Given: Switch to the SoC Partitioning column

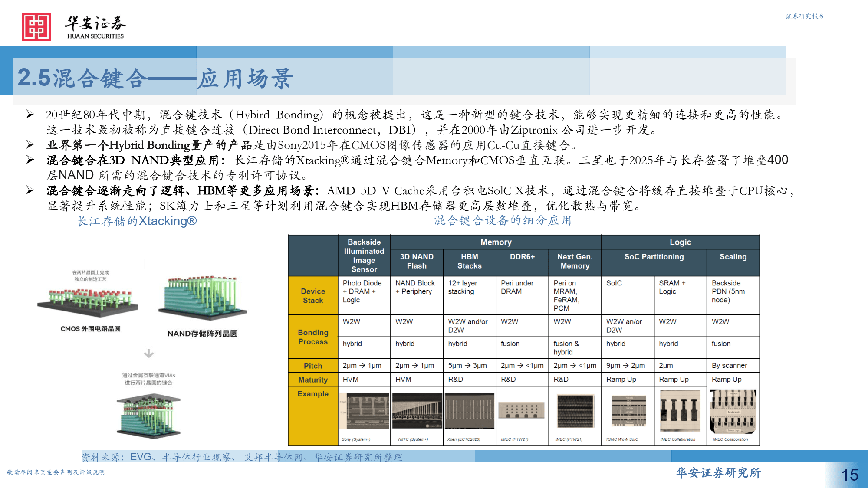Looking at the screenshot, I should [654, 257].
